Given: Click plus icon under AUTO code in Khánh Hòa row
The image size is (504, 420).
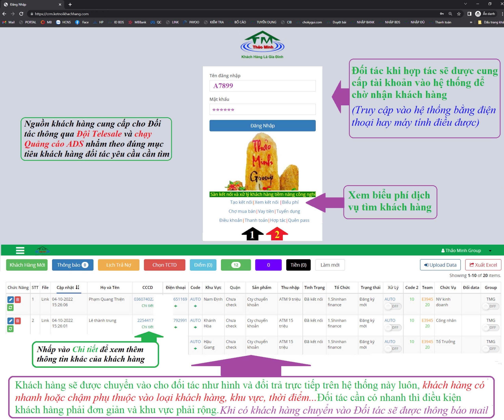Looking at the screenshot, I should point(195,327).
